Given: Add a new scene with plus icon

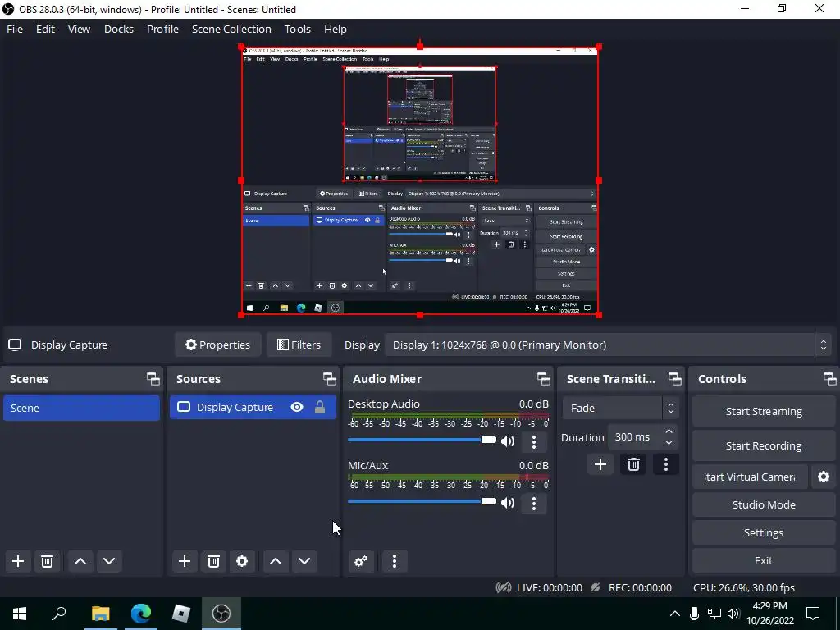Looking at the screenshot, I should [18, 561].
